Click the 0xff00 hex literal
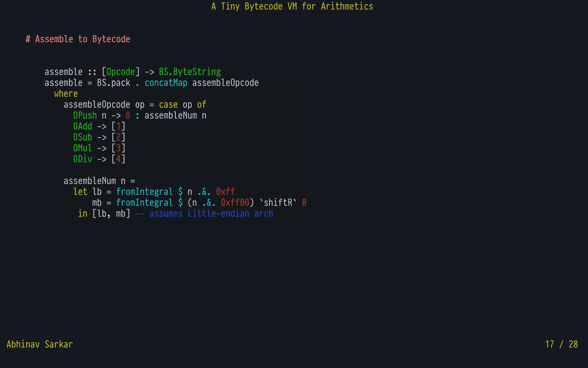Viewport: 588px width, 368px height. [x=235, y=203]
